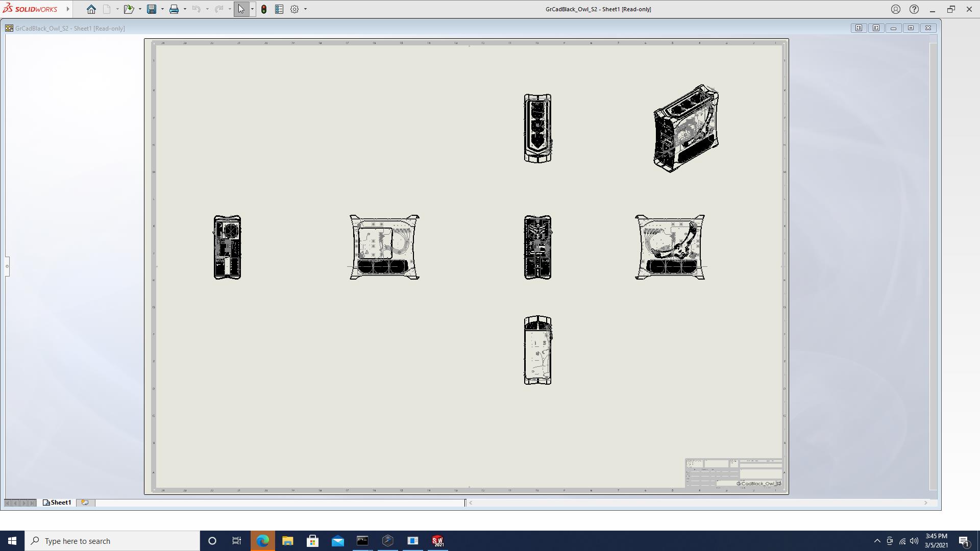Click the Open document icon

128,9
